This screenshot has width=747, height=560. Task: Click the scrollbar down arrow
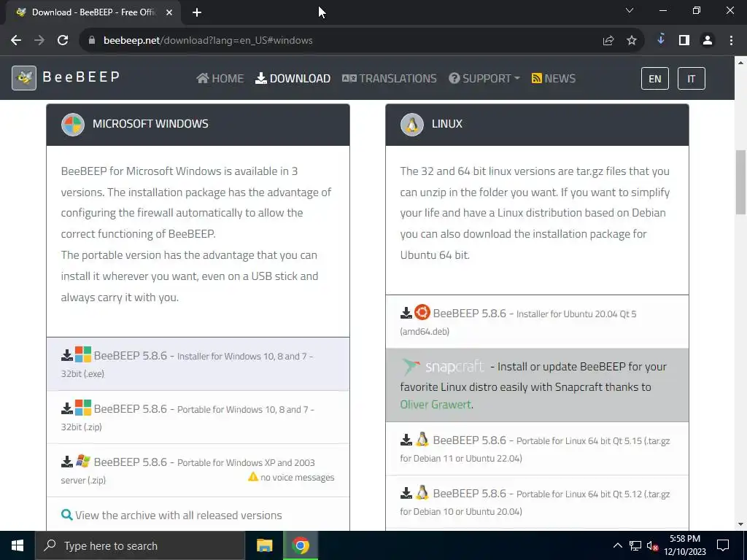coord(741,524)
